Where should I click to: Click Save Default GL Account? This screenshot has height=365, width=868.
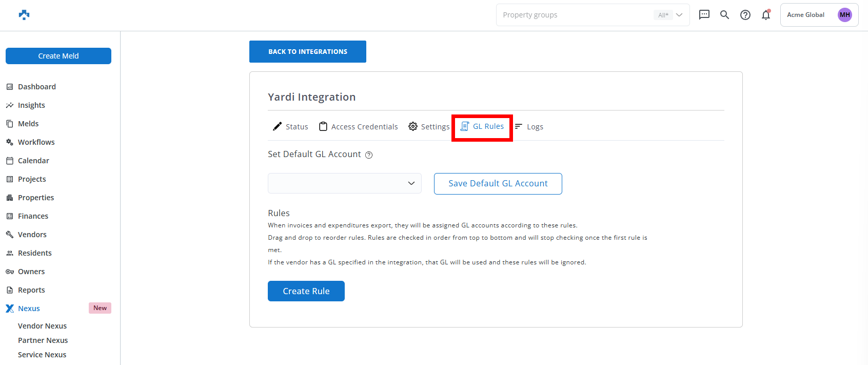498,184
